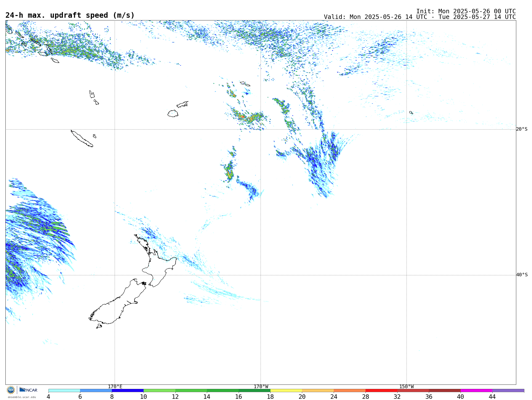The height and width of the screenshot is (400, 532).
Task: Click the colorbar tick label 20
Action: (302, 397)
